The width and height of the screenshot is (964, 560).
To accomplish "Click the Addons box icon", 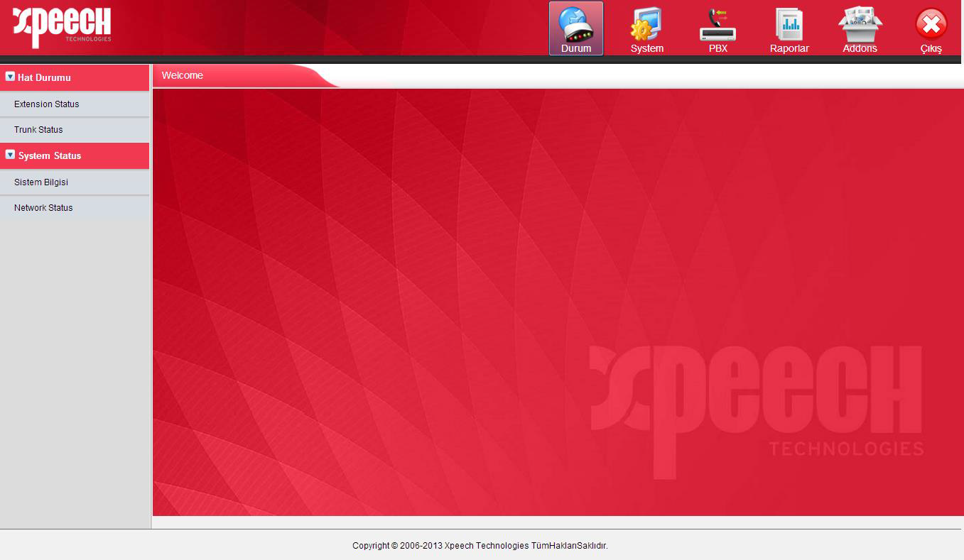I will coord(860,23).
